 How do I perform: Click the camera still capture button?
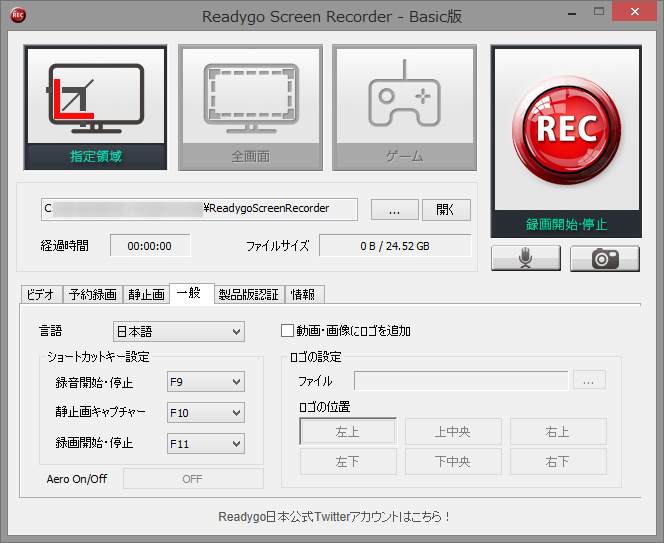tap(605, 258)
